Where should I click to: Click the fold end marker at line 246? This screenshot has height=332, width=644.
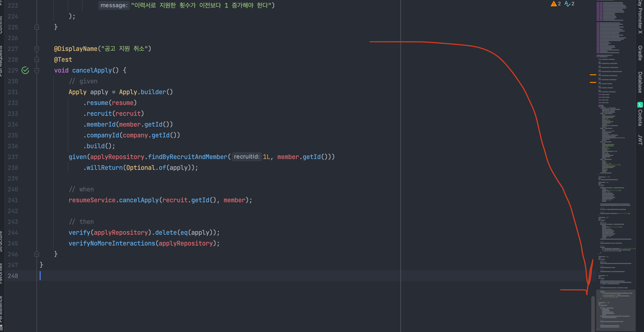pyautogui.click(x=37, y=254)
